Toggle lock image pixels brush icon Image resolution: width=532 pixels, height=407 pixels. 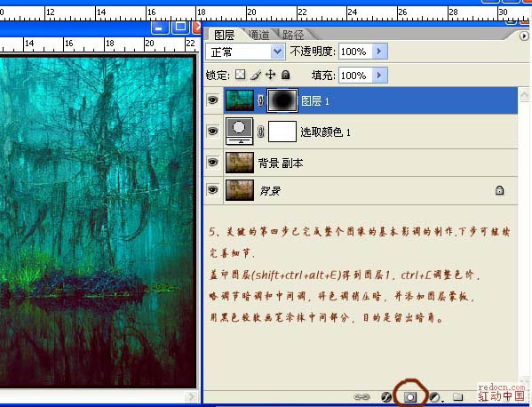coord(256,75)
